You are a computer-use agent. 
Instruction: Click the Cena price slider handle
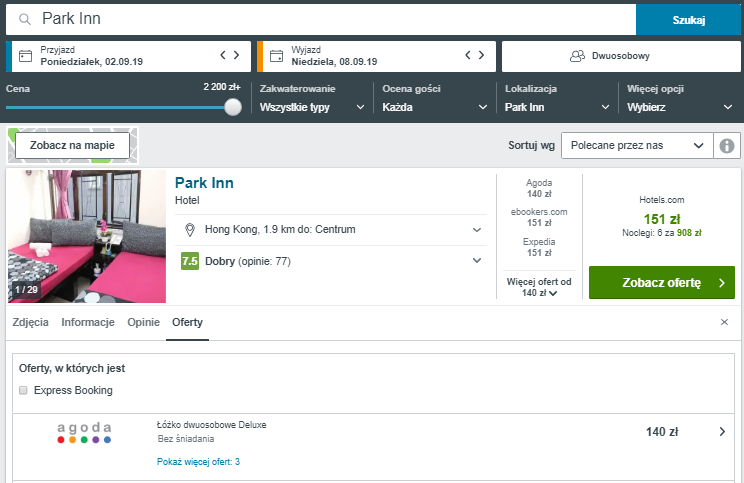tap(232, 107)
